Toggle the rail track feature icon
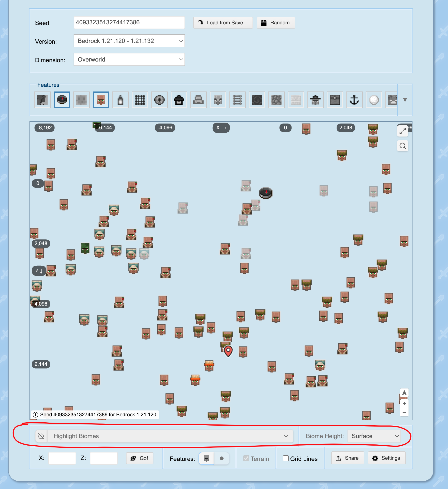 click(x=237, y=100)
